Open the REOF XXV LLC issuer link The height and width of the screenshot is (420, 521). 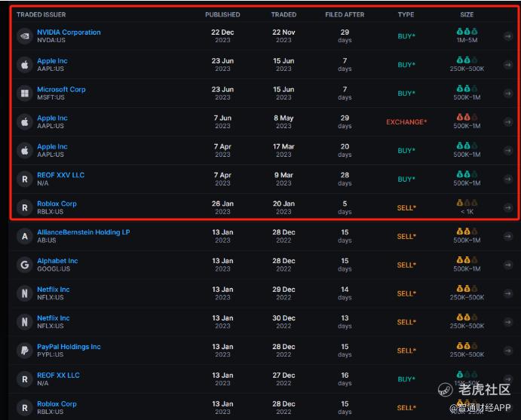point(61,175)
